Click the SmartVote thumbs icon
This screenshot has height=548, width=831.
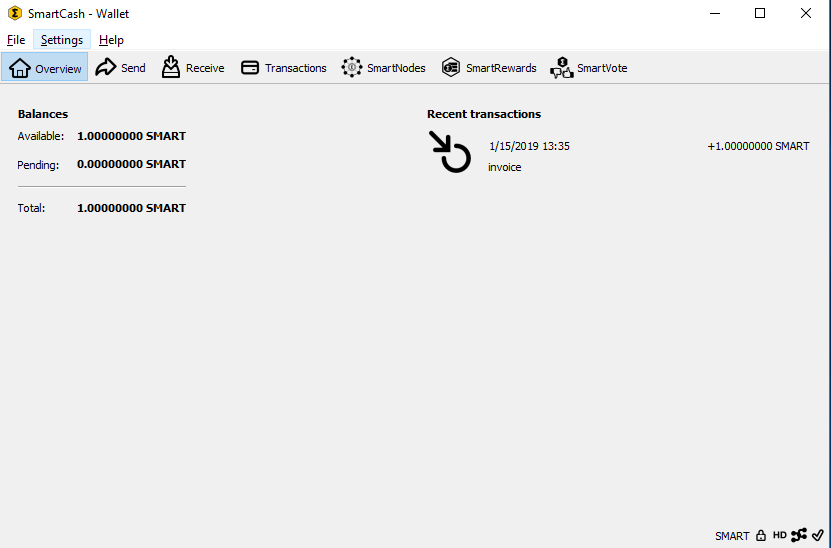pyautogui.click(x=562, y=68)
